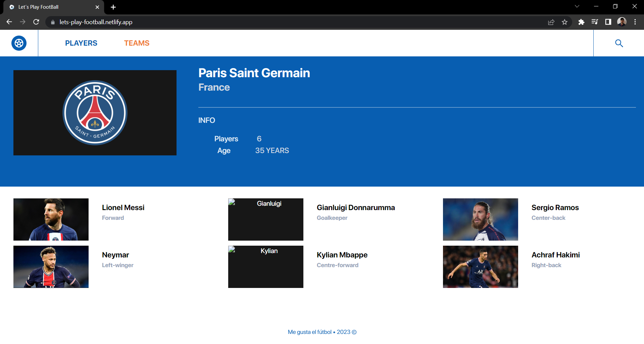This screenshot has height=344, width=644.
Task: Open Gianluigi Donnarumma's broken image thumbnail
Action: click(x=266, y=219)
